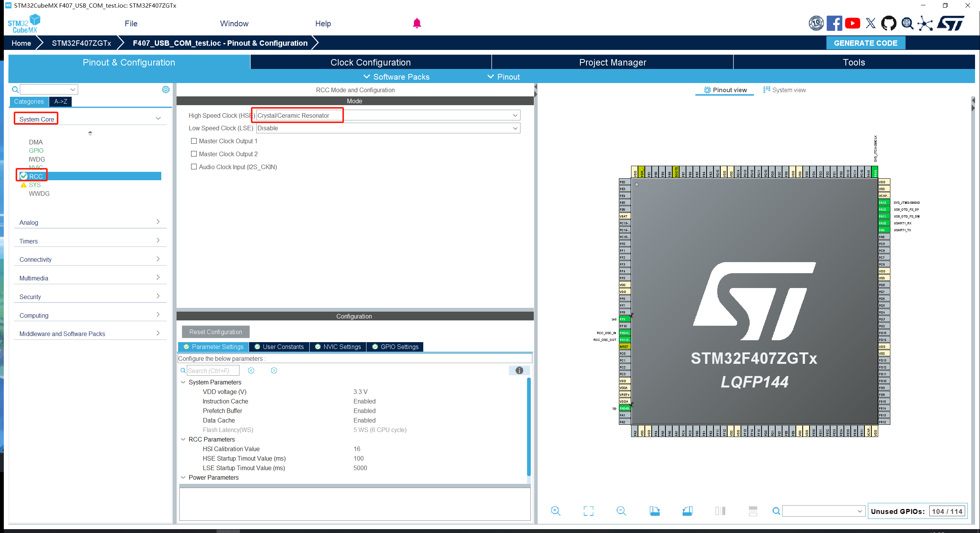980x533 pixels.
Task: Zoom out of the pinout view
Action: [621, 511]
